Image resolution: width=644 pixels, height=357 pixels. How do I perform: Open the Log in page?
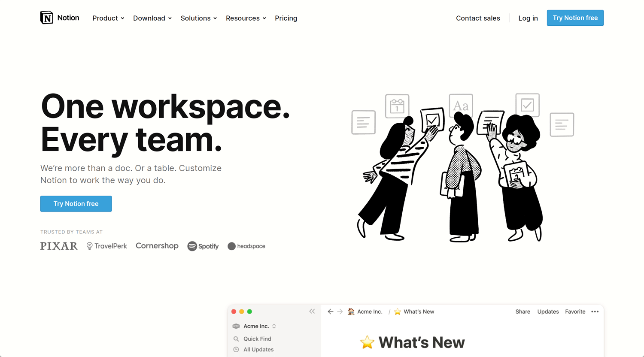pyautogui.click(x=528, y=18)
